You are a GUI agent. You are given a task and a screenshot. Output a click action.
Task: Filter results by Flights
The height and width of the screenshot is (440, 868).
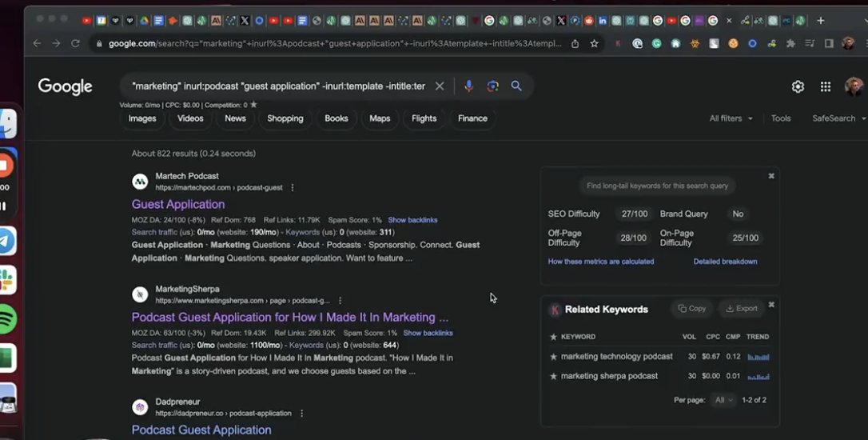pos(424,118)
